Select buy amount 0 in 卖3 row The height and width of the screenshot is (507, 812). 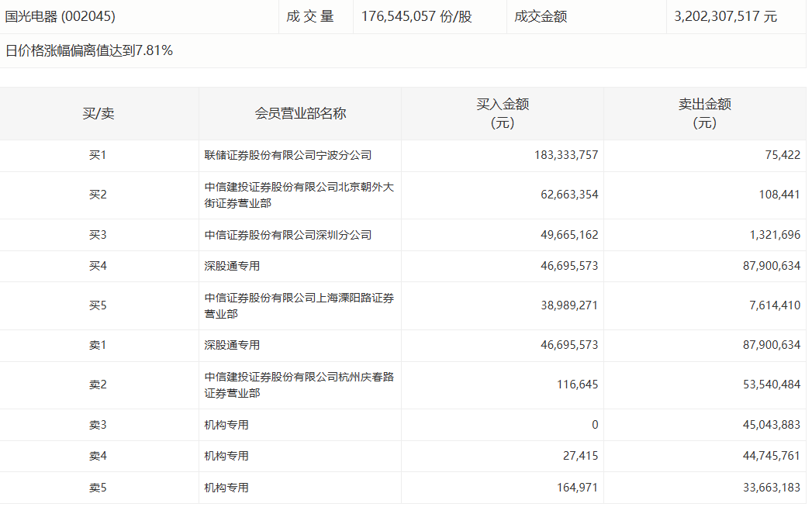coord(595,425)
